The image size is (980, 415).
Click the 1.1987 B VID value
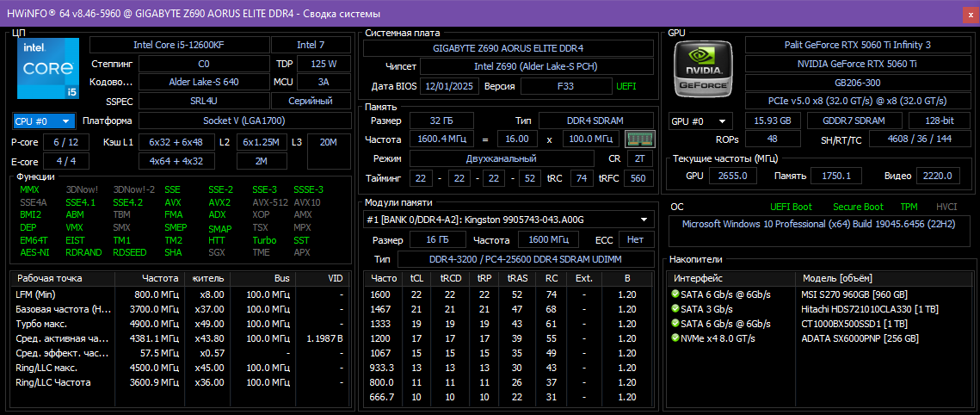(325, 338)
